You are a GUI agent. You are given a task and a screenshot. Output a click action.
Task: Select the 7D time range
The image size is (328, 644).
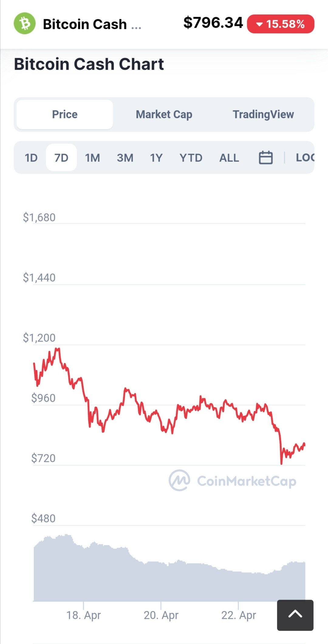tap(61, 158)
